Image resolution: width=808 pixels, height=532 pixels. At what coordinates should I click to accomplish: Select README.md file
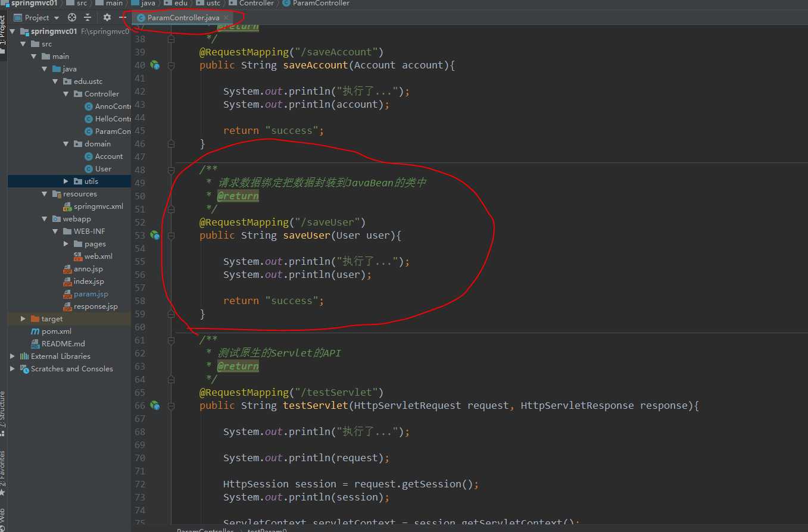[58, 344]
